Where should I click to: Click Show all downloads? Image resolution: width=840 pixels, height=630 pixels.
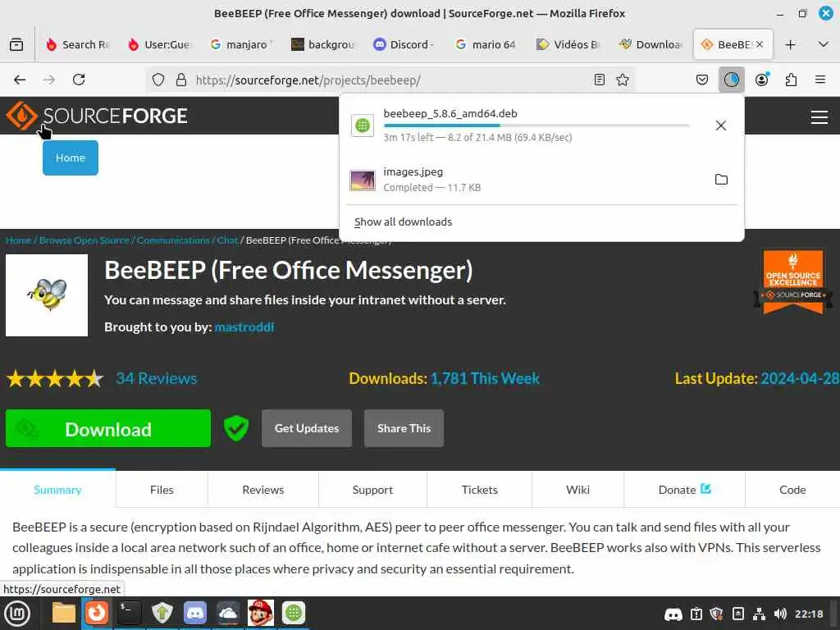click(403, 221)
